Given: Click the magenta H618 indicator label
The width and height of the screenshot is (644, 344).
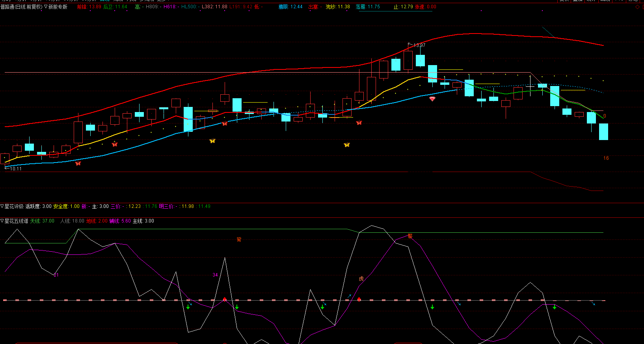Looking at the screenshot, I should pyautogui.click(x=171, y=7).
